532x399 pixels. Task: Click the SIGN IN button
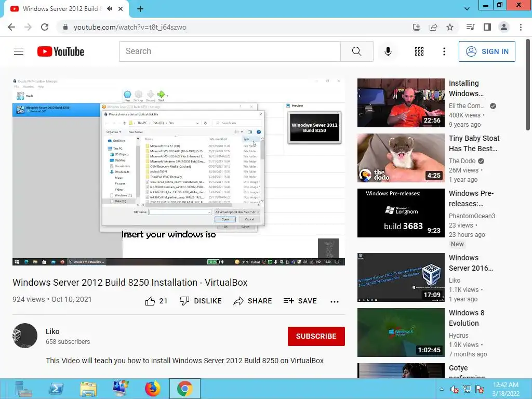click(x=487, y=51)
